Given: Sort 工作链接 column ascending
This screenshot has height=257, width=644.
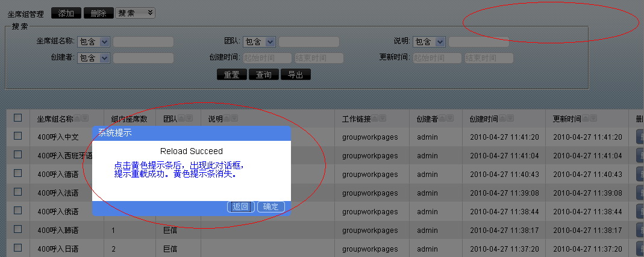Looking at the screenshot, I should click(375, 119).
